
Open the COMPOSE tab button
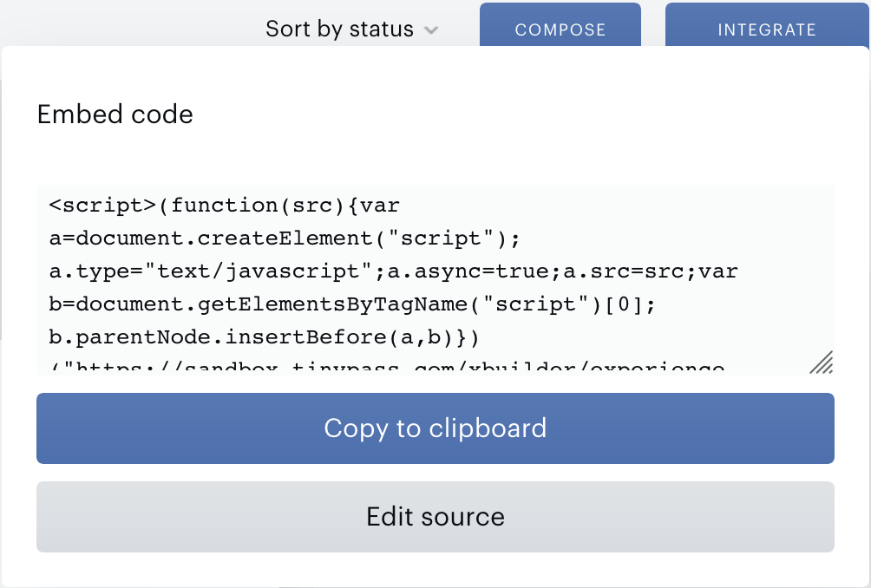[x=560, y=26]
